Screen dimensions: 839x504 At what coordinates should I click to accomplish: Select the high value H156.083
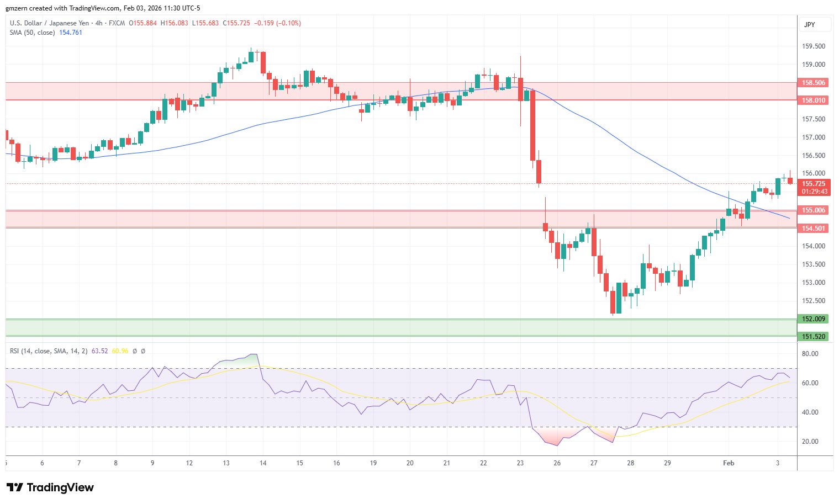pos(174,23)
